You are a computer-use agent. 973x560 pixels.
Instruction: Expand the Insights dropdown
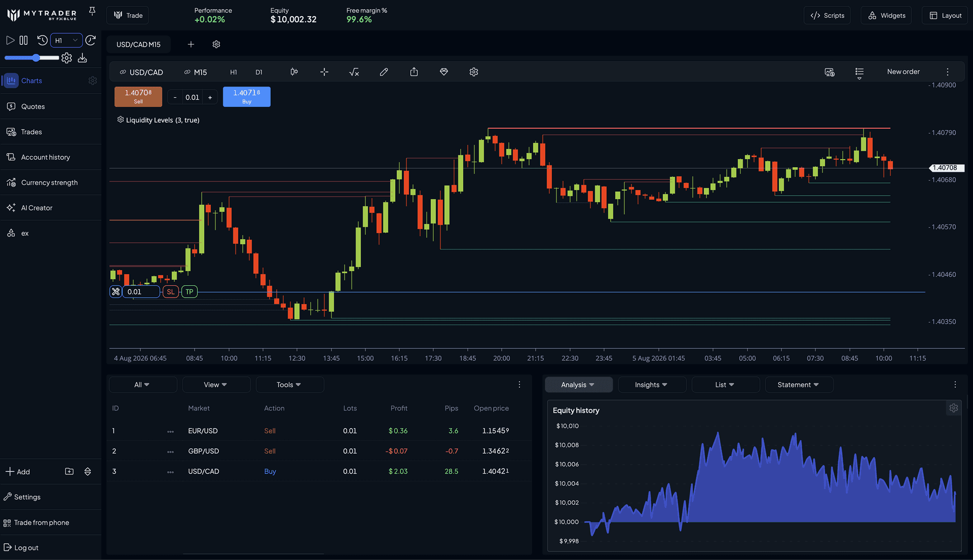(x=652, y=385)
